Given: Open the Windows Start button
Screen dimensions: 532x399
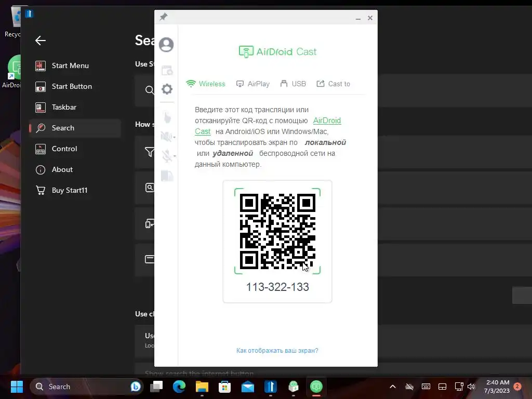Looking at the screenshot, I should [17, 387].
